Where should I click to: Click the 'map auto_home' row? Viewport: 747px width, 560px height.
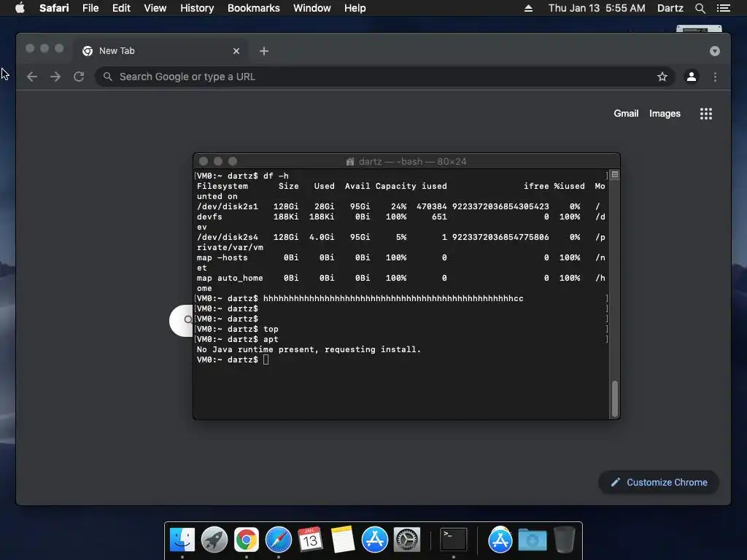[x=400, y=278]
